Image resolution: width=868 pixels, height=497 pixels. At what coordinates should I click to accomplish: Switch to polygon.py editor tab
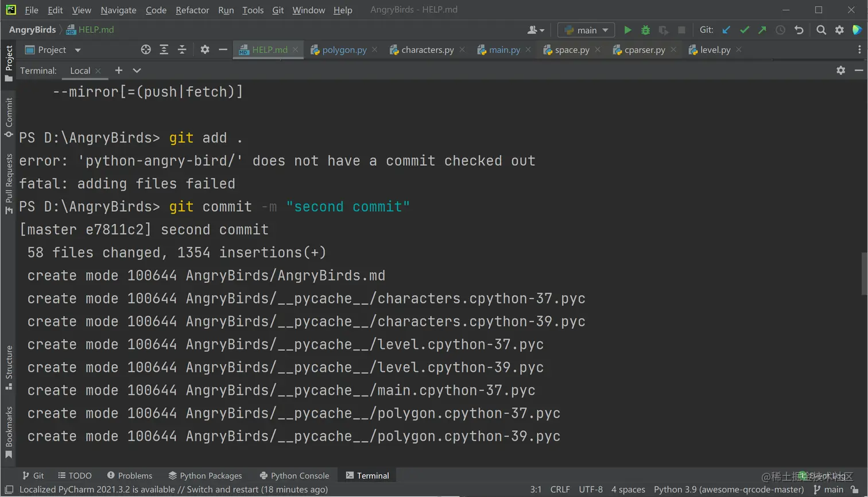click(x=344, y=50)
